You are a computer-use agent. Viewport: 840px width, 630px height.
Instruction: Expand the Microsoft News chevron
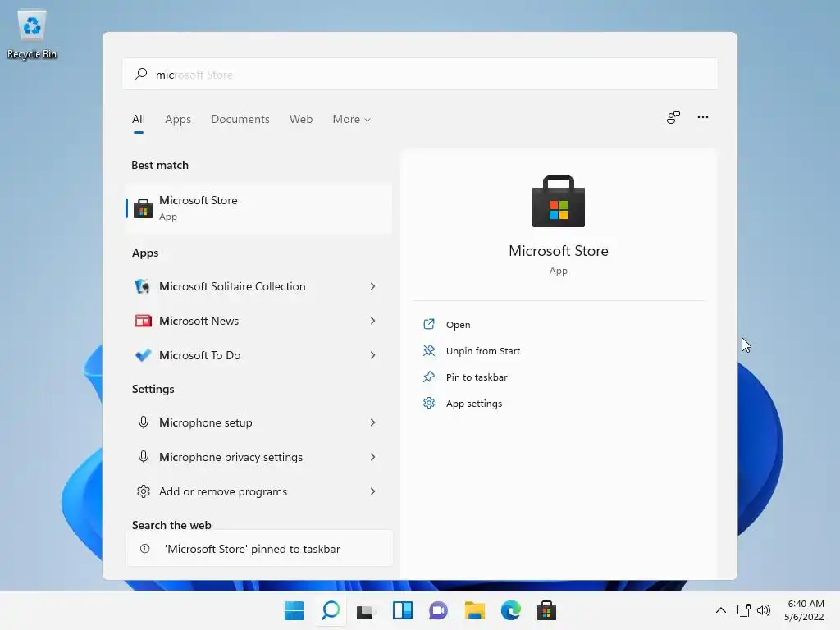(373, 321)
